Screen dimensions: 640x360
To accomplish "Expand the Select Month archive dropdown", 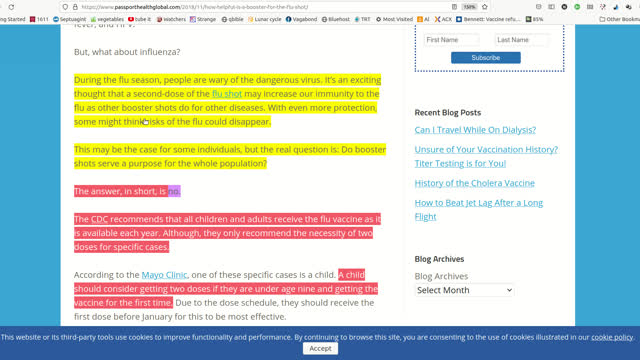I will [x=464, y=290].
